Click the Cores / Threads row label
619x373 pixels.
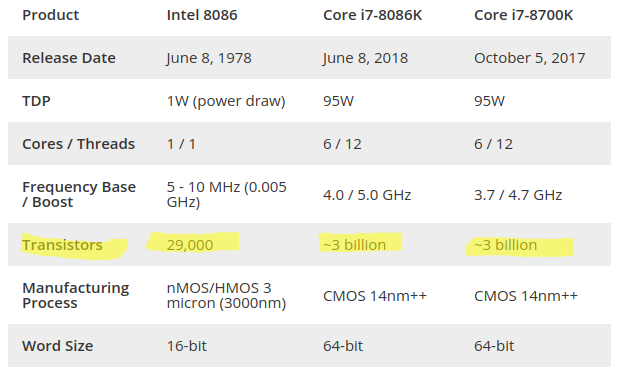click(79, 144)
